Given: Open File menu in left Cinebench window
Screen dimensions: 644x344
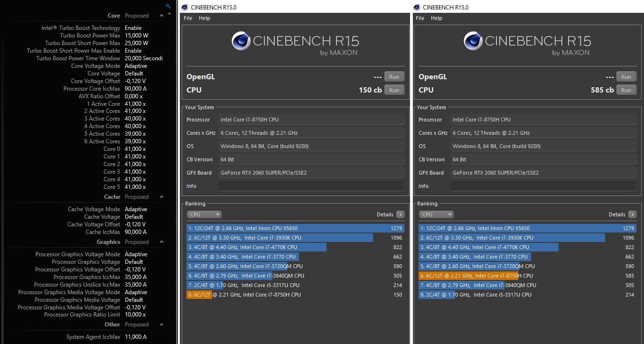Looking at the screenshot, I should click(x=188, y=18).
